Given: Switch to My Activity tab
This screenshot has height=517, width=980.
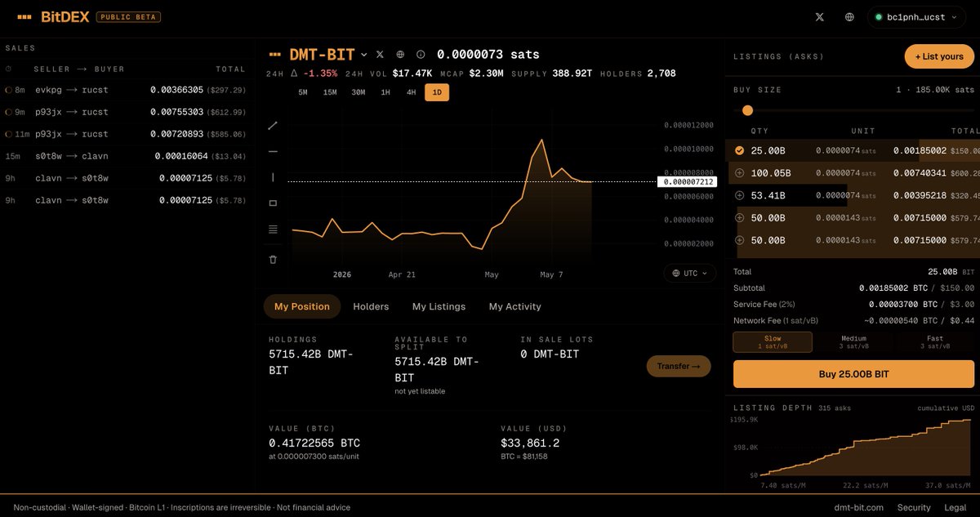Looking at the screenshot, I should tap(515, 306).
